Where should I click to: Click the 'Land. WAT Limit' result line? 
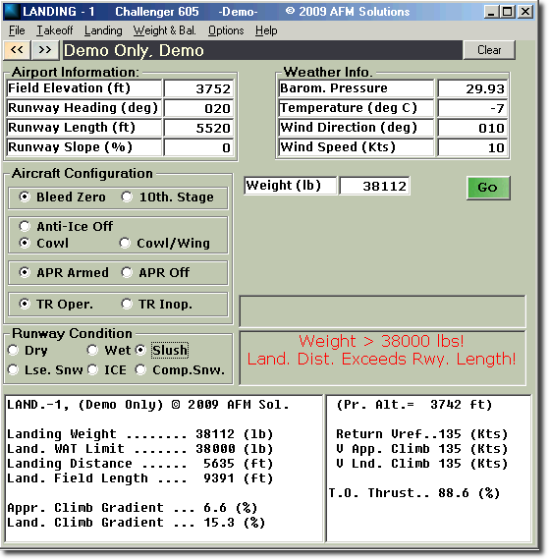click(x=140, y=449)
